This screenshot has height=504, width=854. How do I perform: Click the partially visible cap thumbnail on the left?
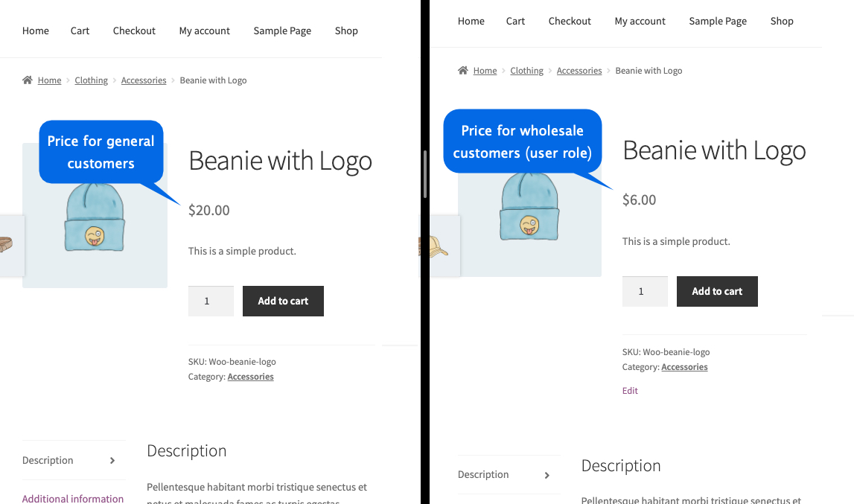click(x=7, y=246)
